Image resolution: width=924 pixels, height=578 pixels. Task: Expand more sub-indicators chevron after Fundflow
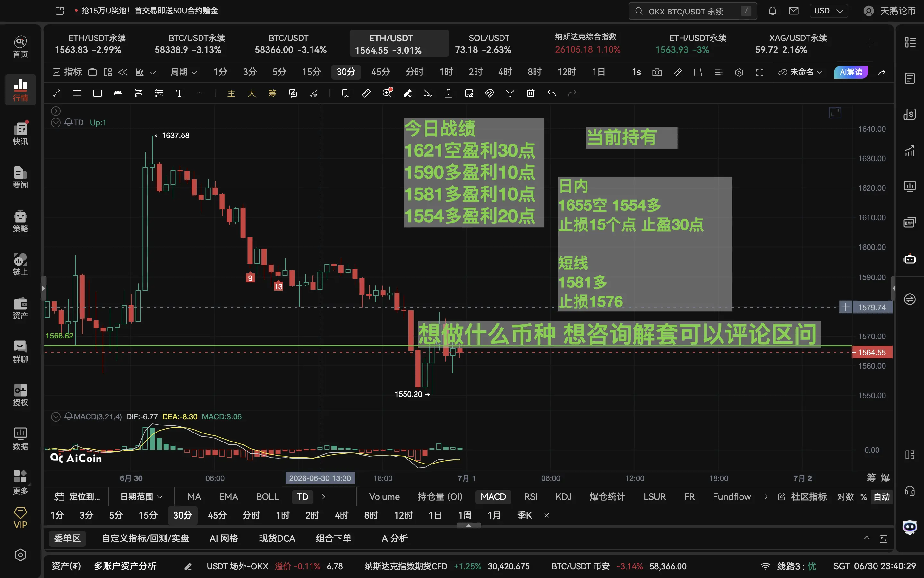766,496
